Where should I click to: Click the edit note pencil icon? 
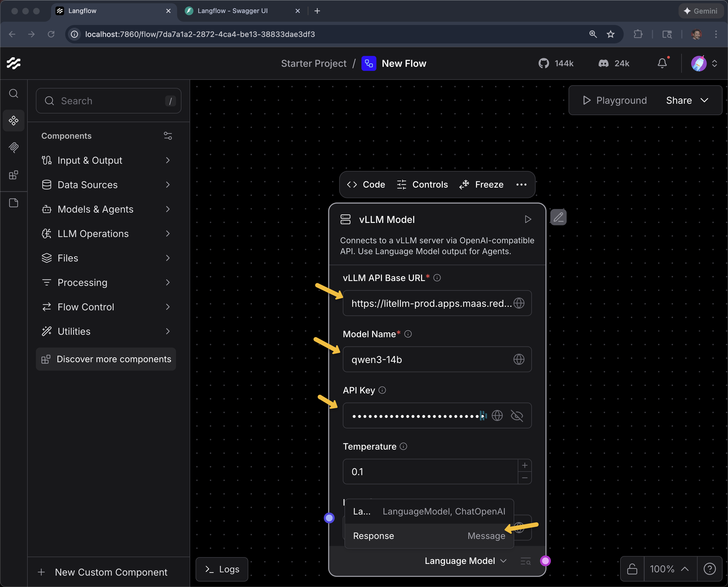[x=558, y=217]
